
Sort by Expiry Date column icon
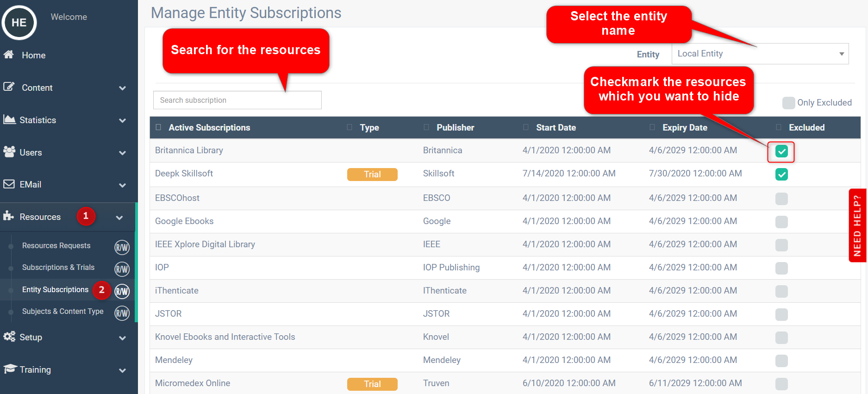[x=652, y=127]
